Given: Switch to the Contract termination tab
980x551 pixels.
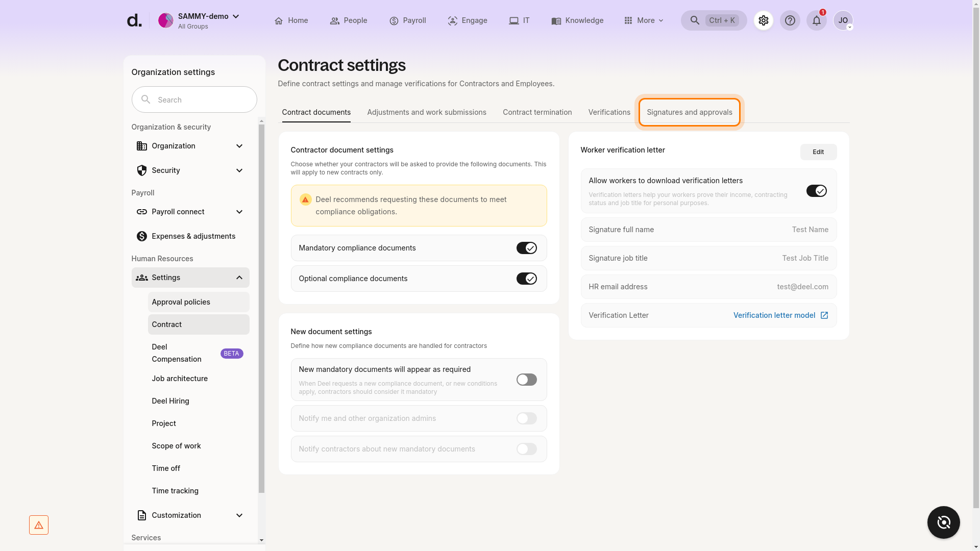Looking at the screenshot, I should coord(537,112).
